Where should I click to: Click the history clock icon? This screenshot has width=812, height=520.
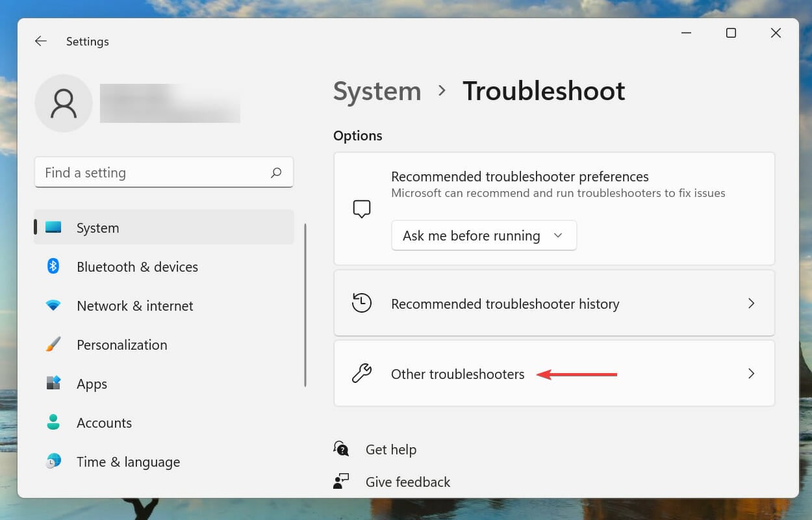pos(362,304)
